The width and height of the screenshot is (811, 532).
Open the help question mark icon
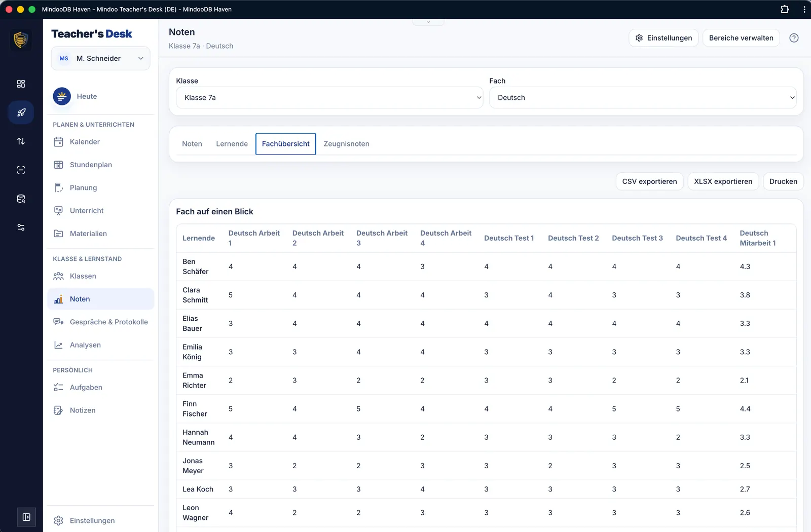[794, 38]
